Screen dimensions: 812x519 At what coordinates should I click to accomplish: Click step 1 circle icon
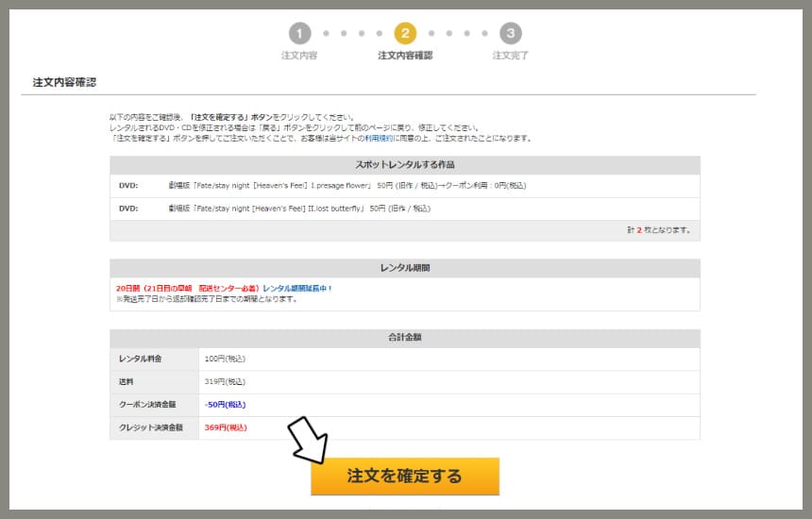coord(300,34)
